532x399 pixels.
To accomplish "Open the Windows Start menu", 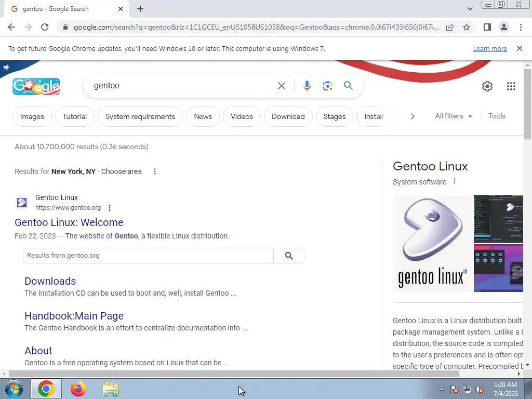I will point(14,389).
